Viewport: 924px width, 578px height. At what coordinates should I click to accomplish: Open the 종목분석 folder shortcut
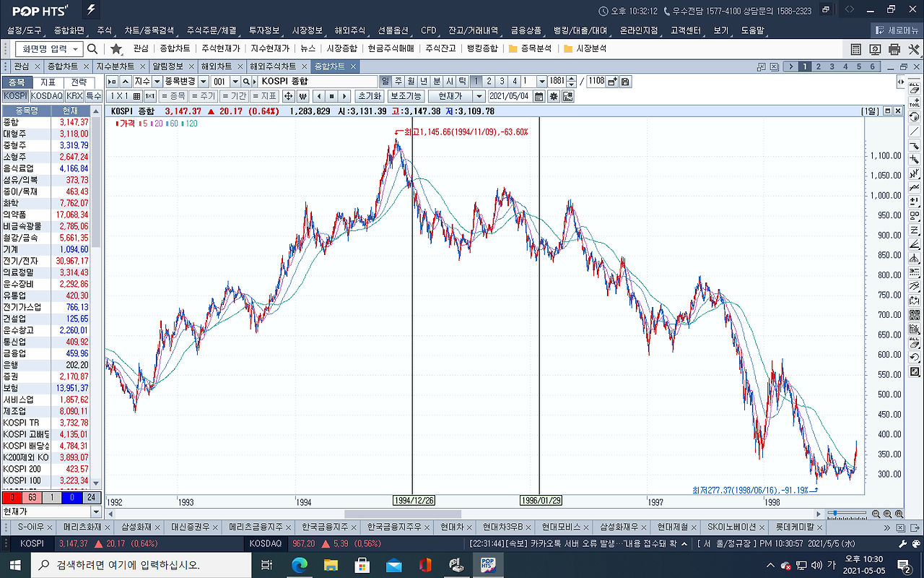click(x=530, y=48)
